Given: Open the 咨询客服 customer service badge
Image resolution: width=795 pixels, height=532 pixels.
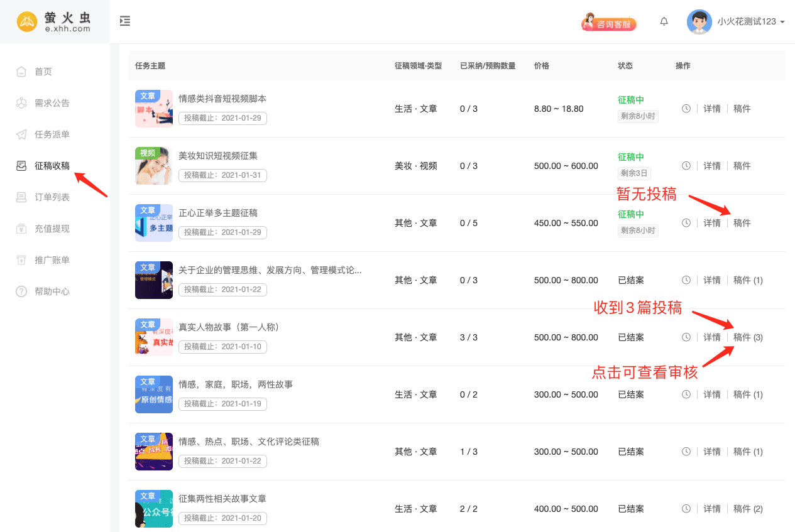Looking at the screenshot, I should tap(609, 23).
